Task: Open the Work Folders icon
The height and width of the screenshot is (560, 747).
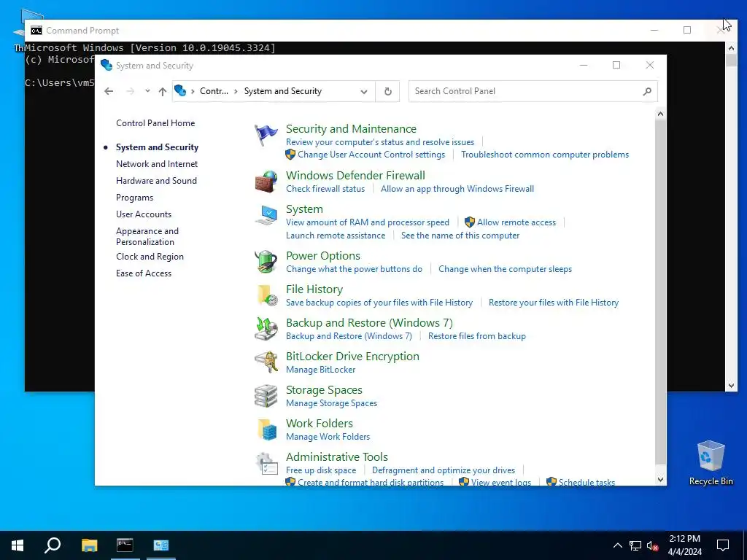Action: [266, 429]
